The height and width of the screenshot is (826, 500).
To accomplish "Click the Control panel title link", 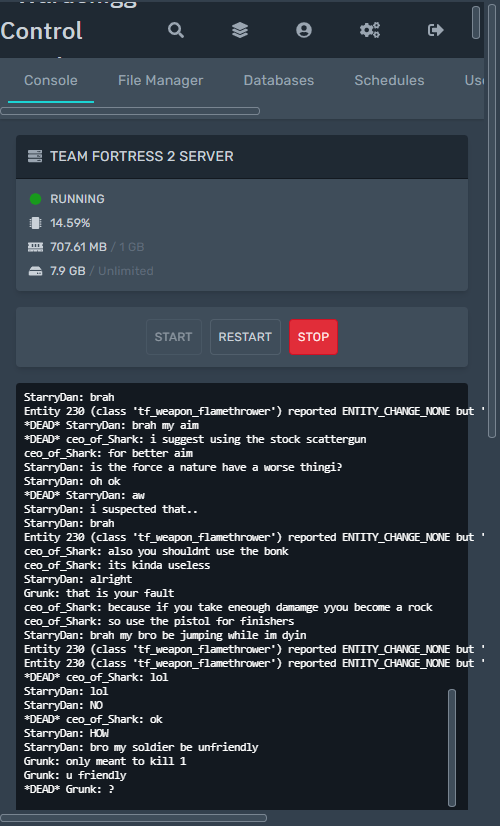I will [x=42, y=31].
